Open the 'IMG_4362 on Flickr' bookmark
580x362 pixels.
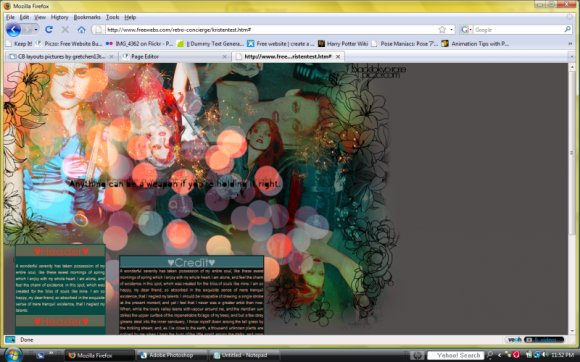tap(139, 44)
